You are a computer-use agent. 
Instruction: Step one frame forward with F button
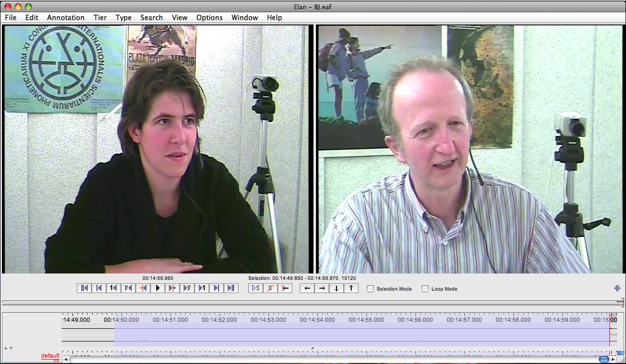point(187,288)
